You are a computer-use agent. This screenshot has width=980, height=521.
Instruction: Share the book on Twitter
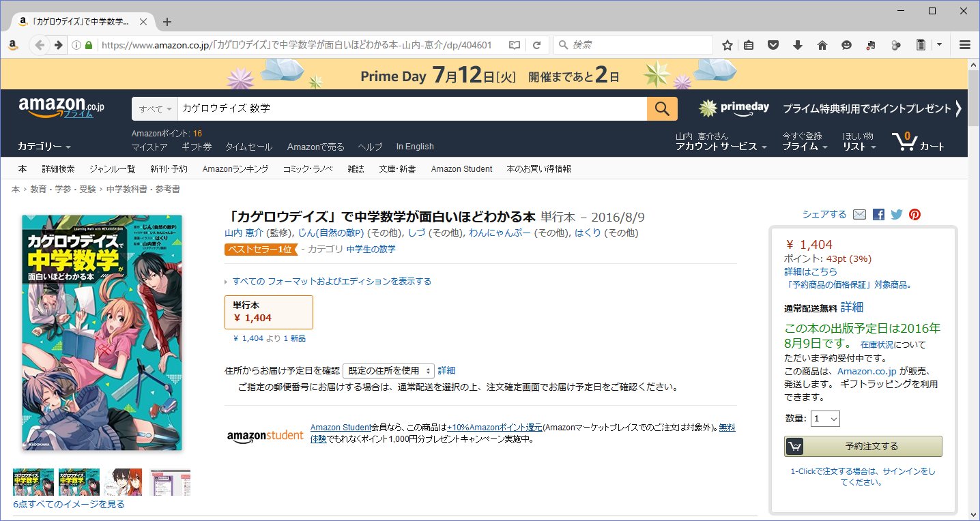point(897,214)
